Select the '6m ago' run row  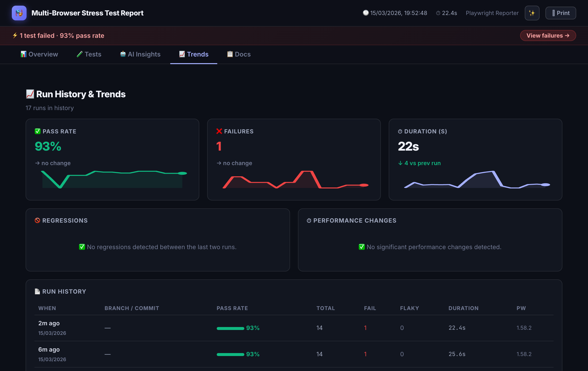point(294,354)
